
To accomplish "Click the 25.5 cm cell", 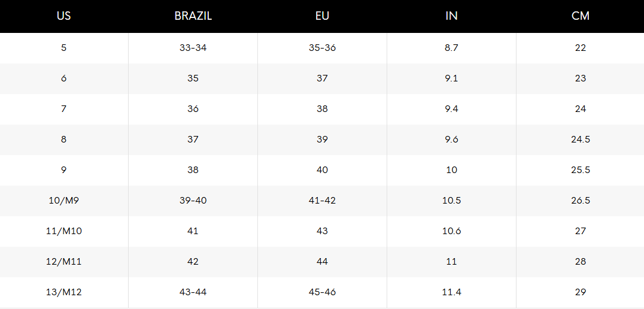I will [581, 170].
